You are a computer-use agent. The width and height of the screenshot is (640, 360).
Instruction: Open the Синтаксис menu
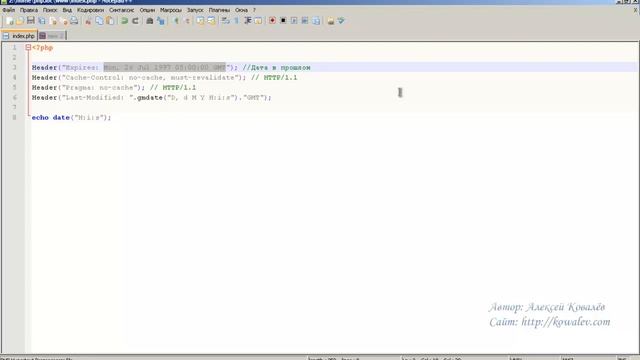click(121, 10)
